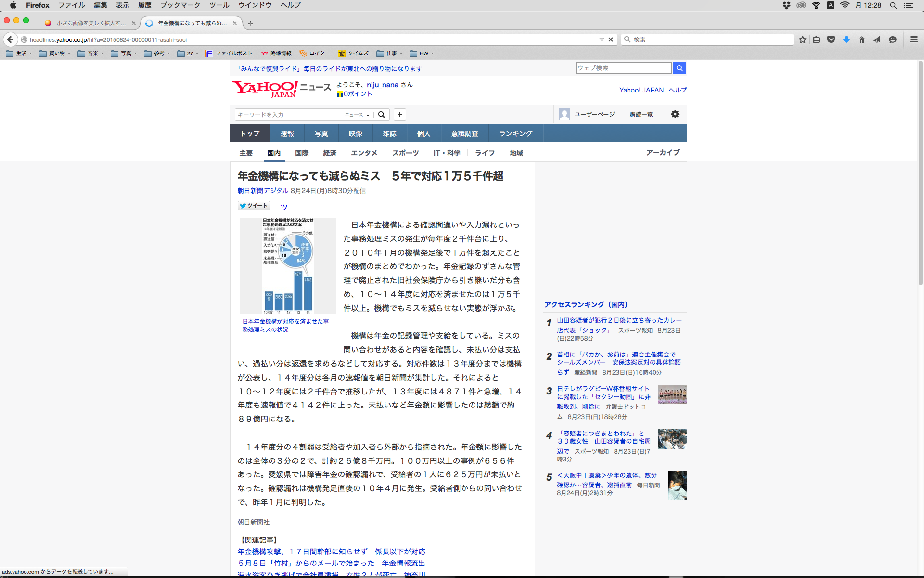Click the blue web search magnifier button
This screenshot has height=578, width=924.
679,68
